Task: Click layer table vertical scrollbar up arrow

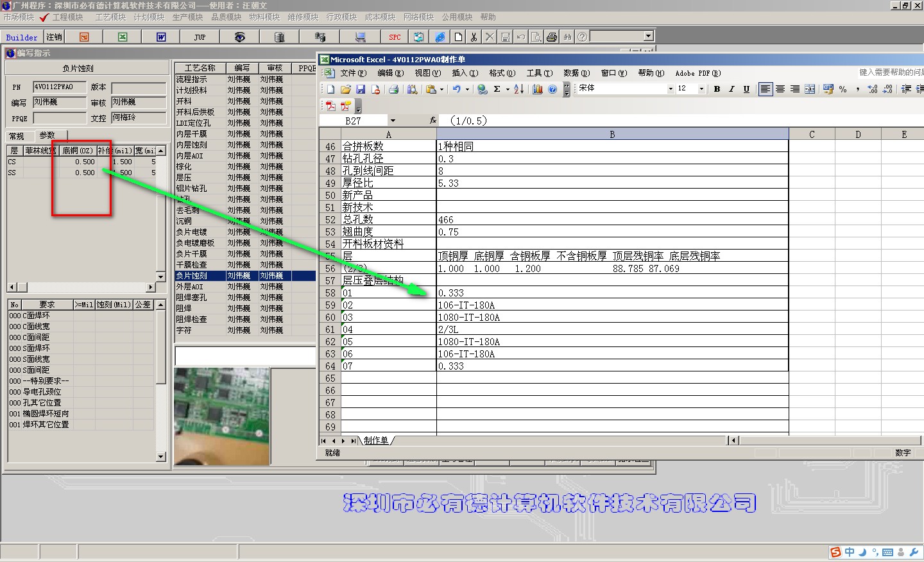Action: pos(161,150)
